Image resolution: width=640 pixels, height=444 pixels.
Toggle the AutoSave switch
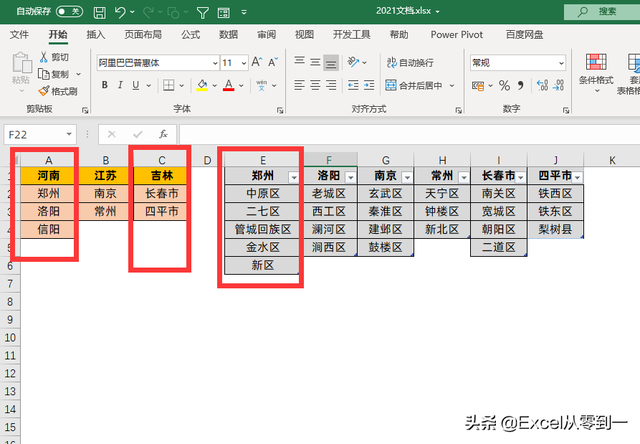pyautogui.click(x=69, y=11)
